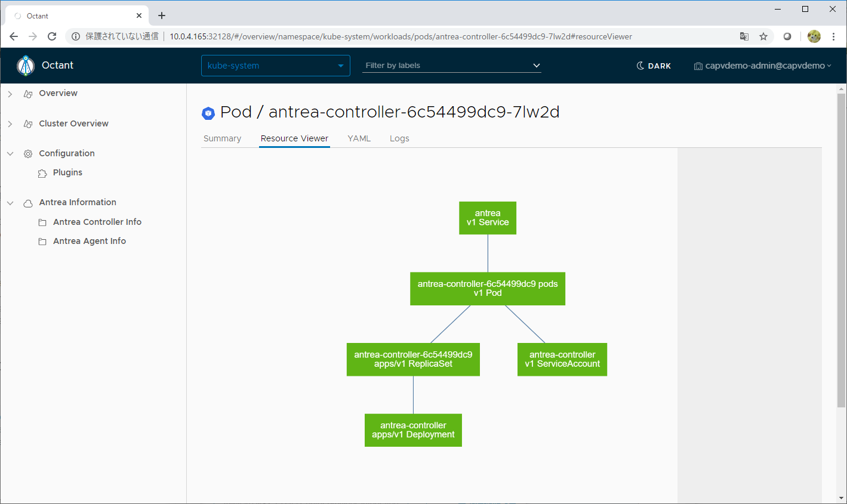
Task: Open the Filter by labels dropdown
Action: [x=452, y=66]
